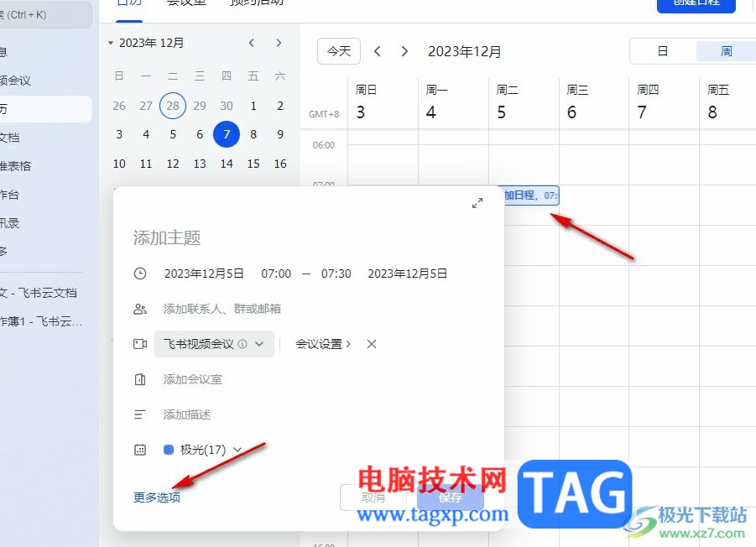Click the 创建日程 button
Screen dimensions: 756x547
point(696,5)
